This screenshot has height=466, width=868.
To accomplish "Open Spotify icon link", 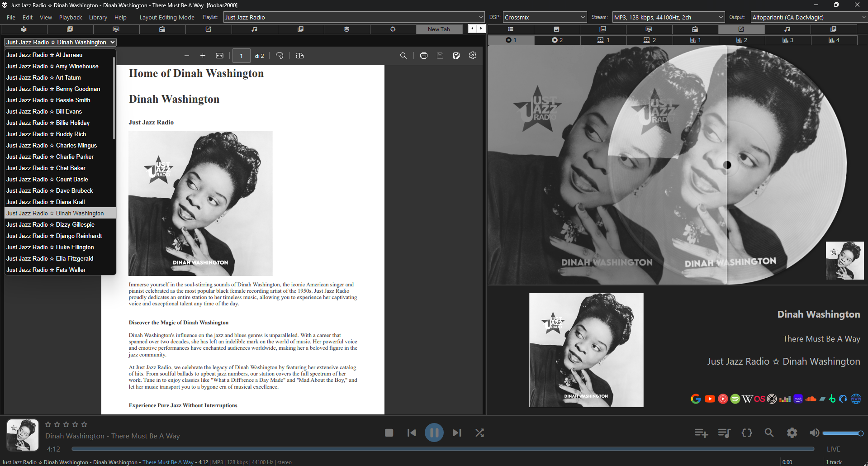I will click(x=735, y=399).
